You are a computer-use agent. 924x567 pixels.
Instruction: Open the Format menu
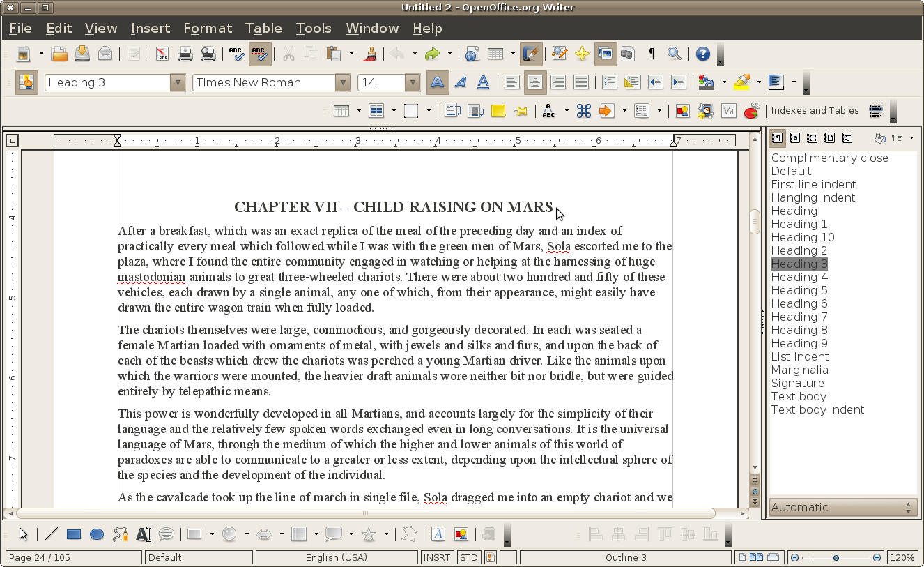[207, 29]
